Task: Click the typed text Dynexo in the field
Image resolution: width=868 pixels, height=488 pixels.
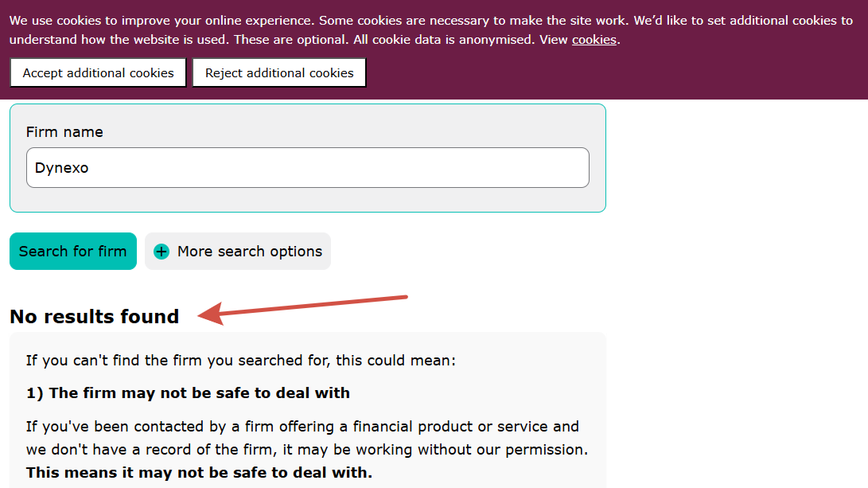Action: coord(61,168)
